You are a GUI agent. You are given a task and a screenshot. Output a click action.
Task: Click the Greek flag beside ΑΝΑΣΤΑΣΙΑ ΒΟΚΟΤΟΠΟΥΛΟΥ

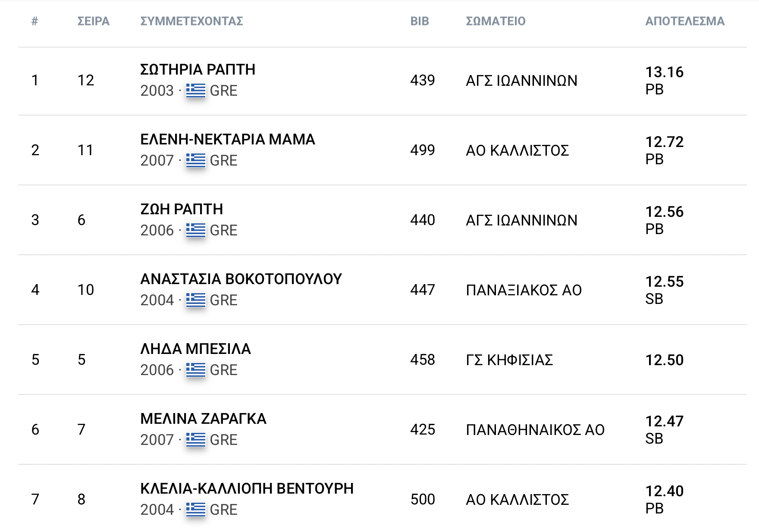pos(196,300)
